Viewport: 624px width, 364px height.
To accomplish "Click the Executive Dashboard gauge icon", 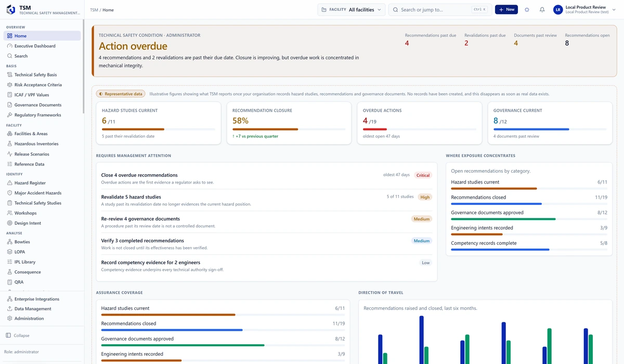I will pos(9,46).
